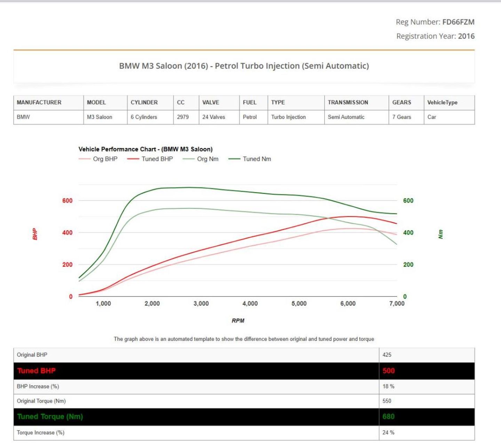Click the Tuned BHP row label
Screen dimensions: 501x448
pyautogui.click(x=36, y=371)
